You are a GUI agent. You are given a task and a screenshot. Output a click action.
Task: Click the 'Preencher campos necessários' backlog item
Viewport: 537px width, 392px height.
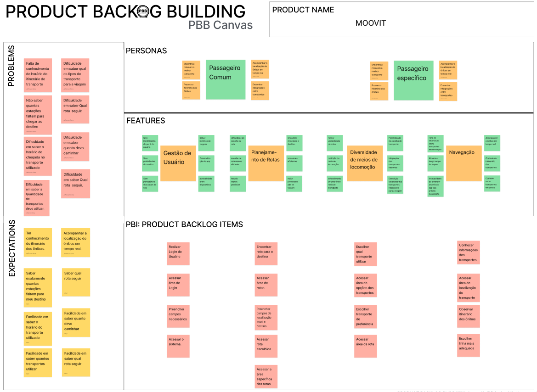coord(178,316)
